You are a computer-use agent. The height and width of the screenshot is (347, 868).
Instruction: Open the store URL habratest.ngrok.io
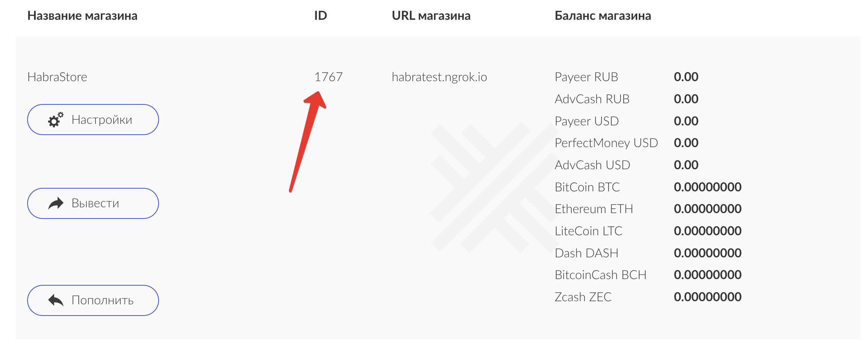coord(440,76)
